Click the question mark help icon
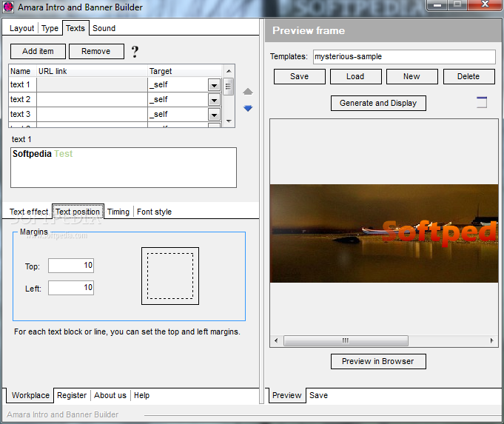Viewport: 504px width, 424px height. 135,52
